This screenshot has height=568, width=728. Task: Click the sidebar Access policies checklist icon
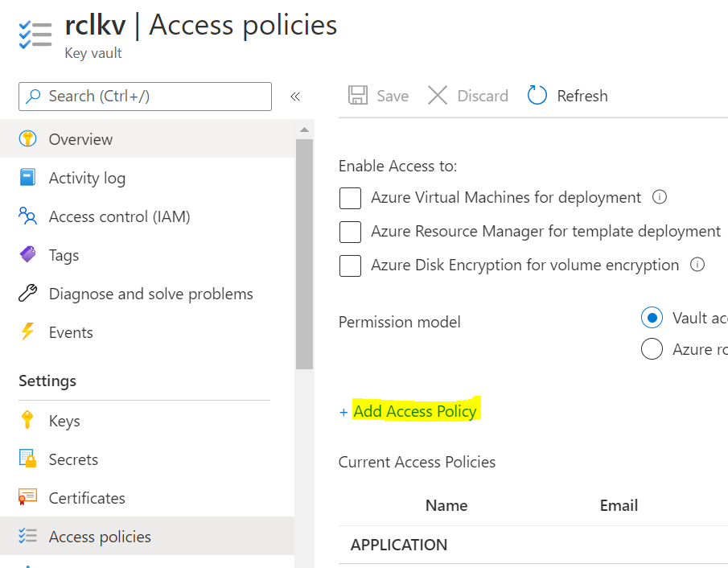click(27, 536)
